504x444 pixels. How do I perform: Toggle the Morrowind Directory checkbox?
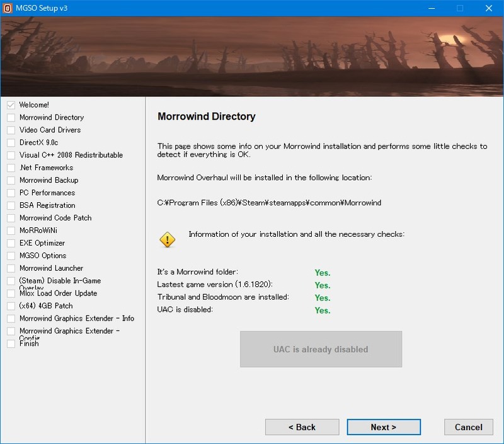(11, 118)
